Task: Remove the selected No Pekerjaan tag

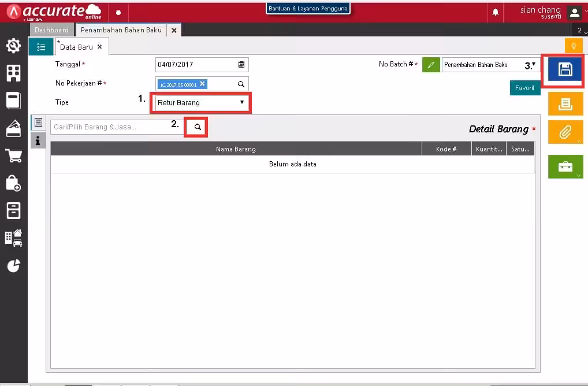Action: tap(202, 84)
